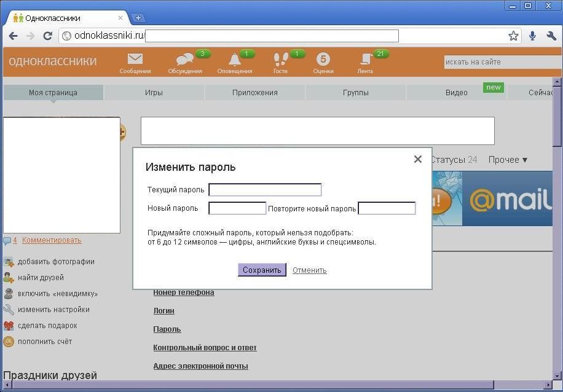Viewport: 563px width, 392px height.
Task: Maximize the browser window
Action: tap(528, 6)
